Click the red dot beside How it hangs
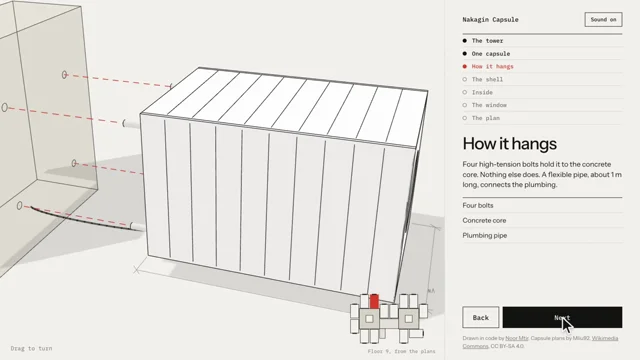This screenshot has width=640, height=360. click(464, 67)
